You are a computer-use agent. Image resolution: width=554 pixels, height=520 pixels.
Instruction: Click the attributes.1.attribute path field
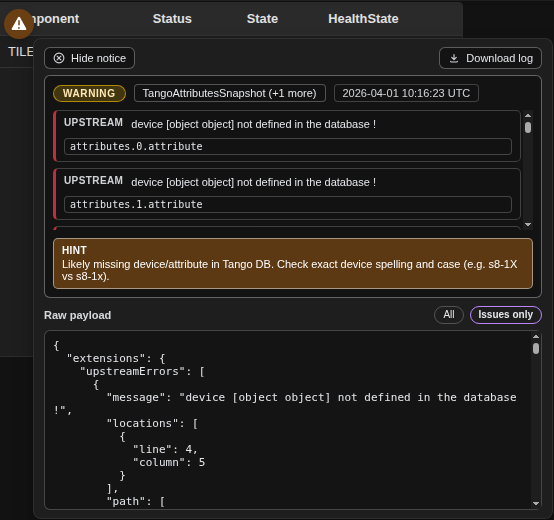coord(288,204)
